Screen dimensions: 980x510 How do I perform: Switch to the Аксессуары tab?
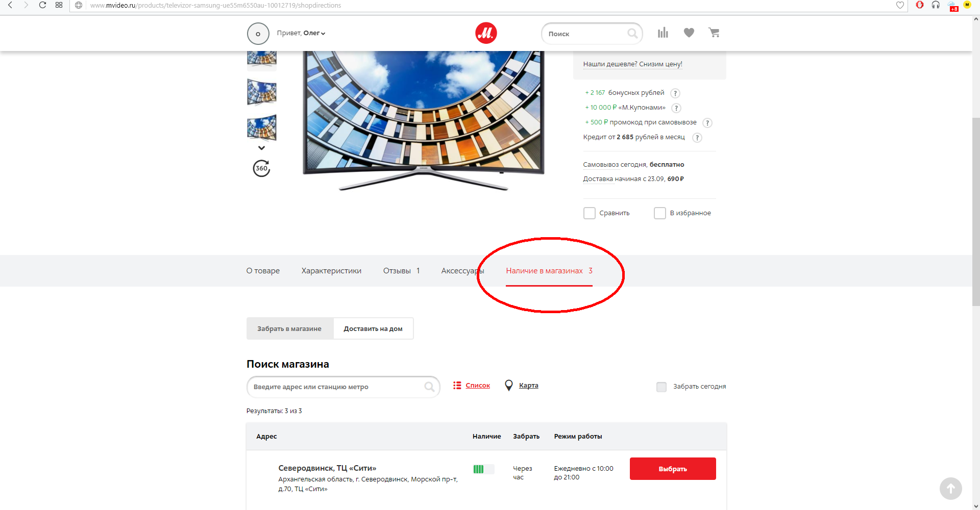pyautogui.click(x=463, y=271)
